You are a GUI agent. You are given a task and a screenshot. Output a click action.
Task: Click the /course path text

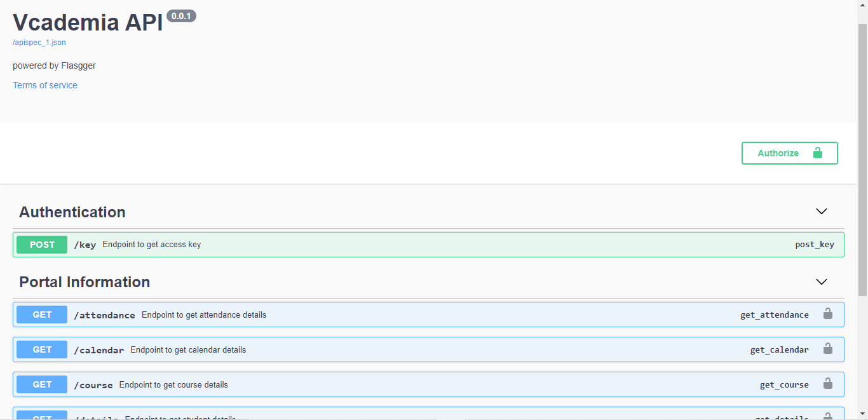[x=93, y=384]
